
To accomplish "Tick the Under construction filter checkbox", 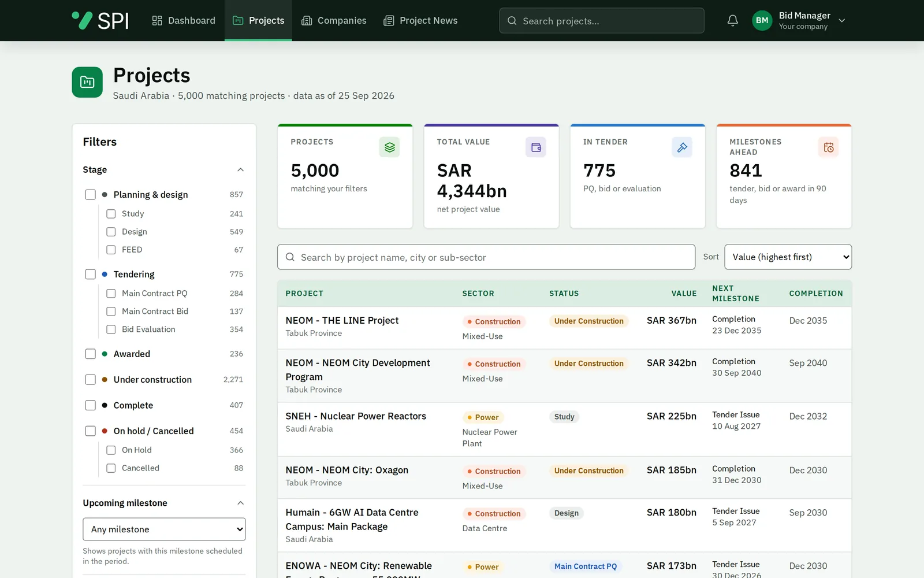I will [x=91, y=380].
